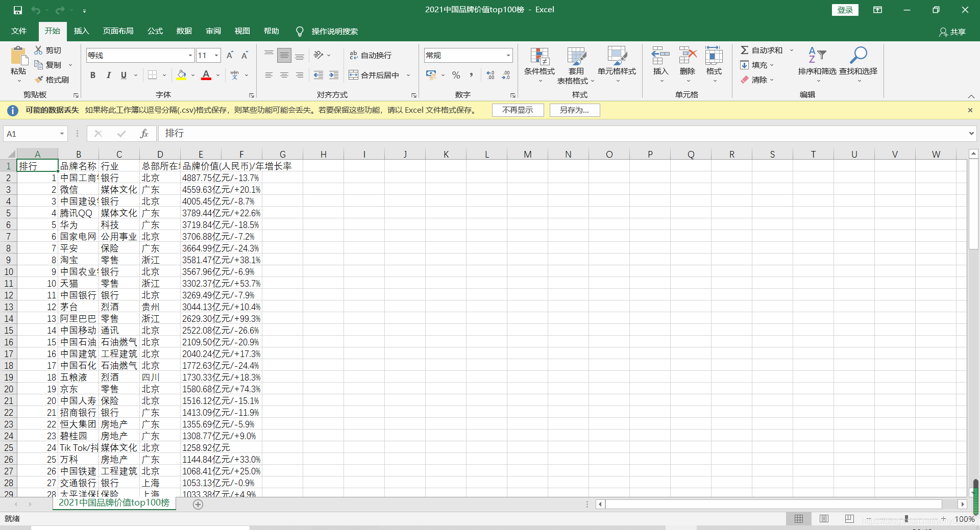Viewport: 980px width, 530px height.
Task: Toggle Wrap Text (自动换行)
Action: [371, 55]
